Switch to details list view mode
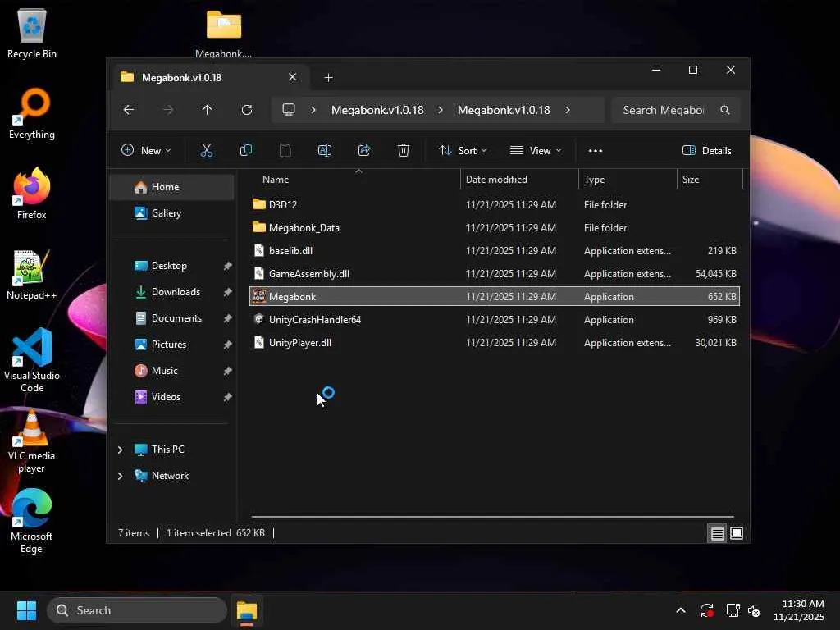Viewport: 840px width, 630px height. coord(717,534)
